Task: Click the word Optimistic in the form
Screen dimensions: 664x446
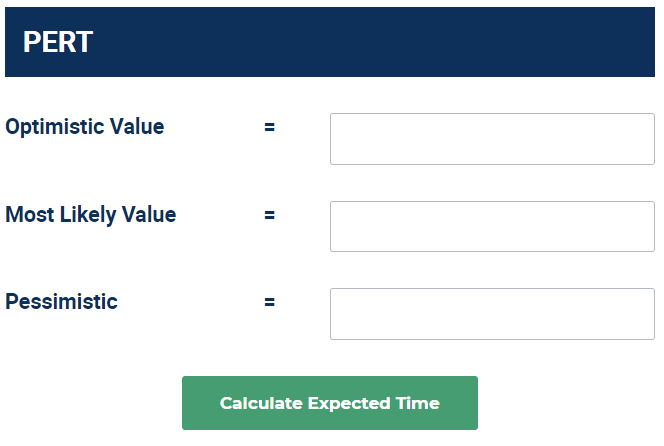Action: [x=54, y=127]
